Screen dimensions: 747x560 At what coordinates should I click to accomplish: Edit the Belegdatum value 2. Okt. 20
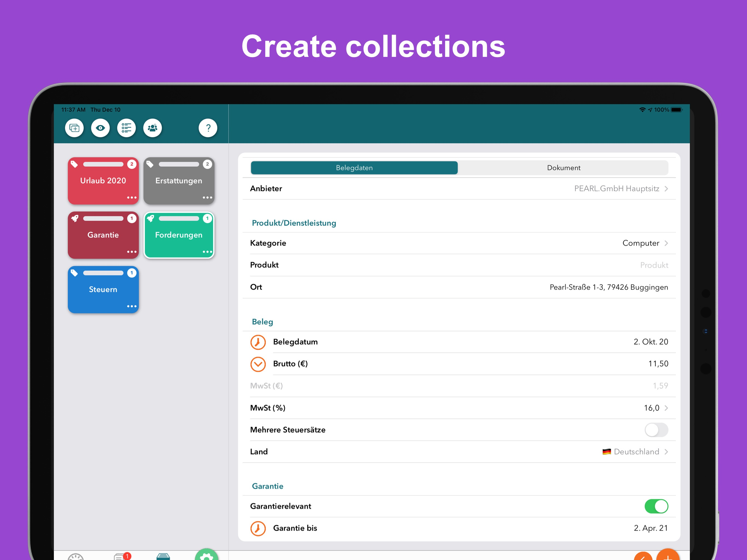tap(651, 342)
